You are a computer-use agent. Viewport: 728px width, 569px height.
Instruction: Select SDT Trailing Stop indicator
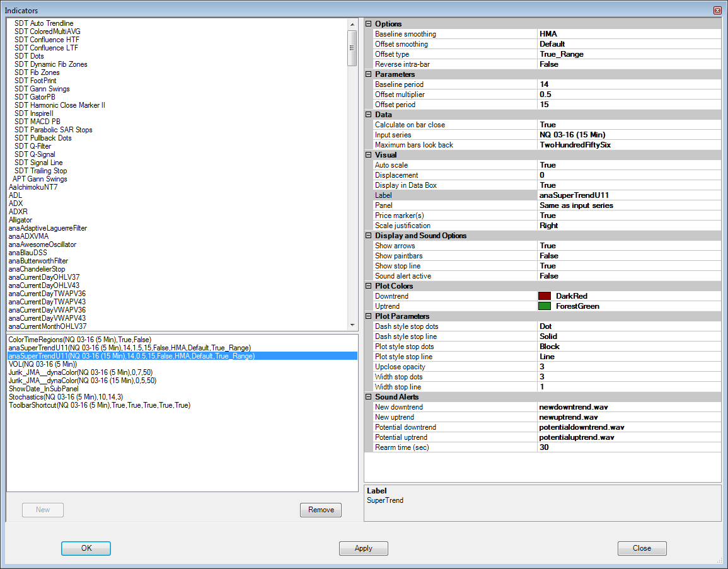tap(40, 171)
